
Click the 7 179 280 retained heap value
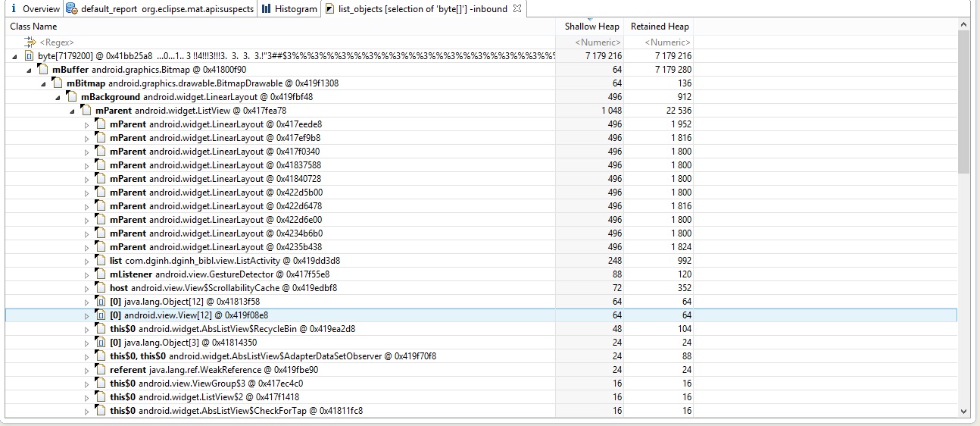coord(673,70)
